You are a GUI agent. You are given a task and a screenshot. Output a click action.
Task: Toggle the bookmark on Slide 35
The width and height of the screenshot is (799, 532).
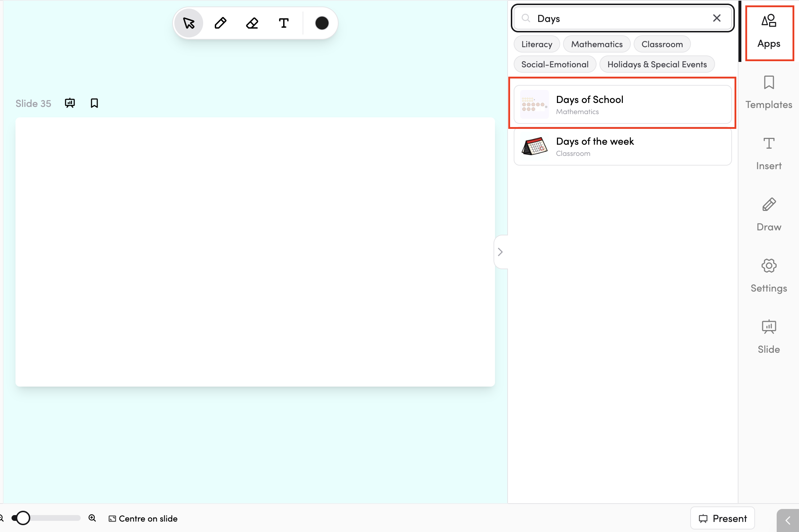click(x=94, y=103)
